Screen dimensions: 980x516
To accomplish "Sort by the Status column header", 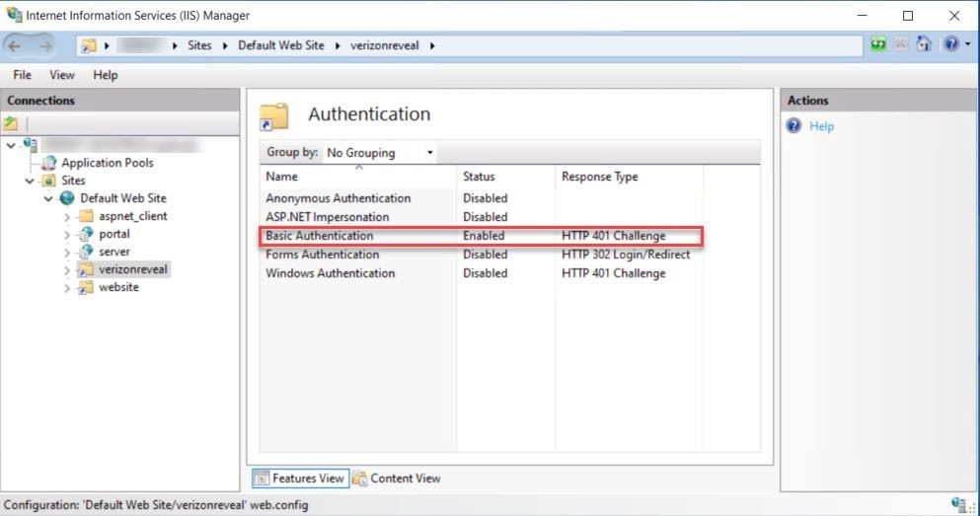I will pyautogui.click(x=505, y=177).
